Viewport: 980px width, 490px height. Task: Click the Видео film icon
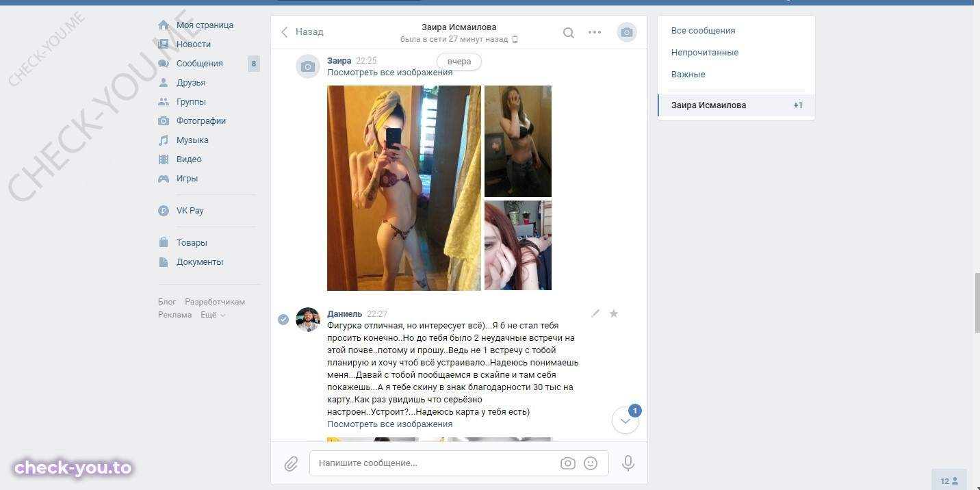tap(164, 159)
